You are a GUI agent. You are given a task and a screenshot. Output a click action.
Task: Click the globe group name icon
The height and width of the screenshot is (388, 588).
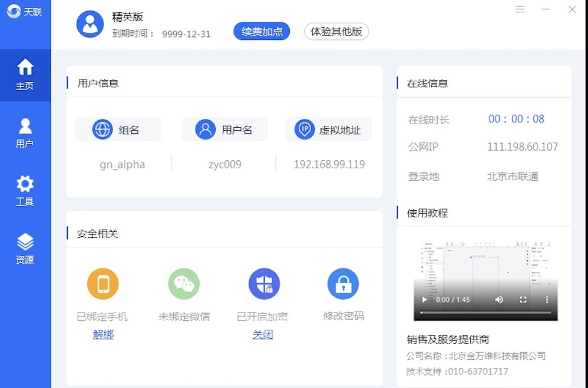[103, 130]
